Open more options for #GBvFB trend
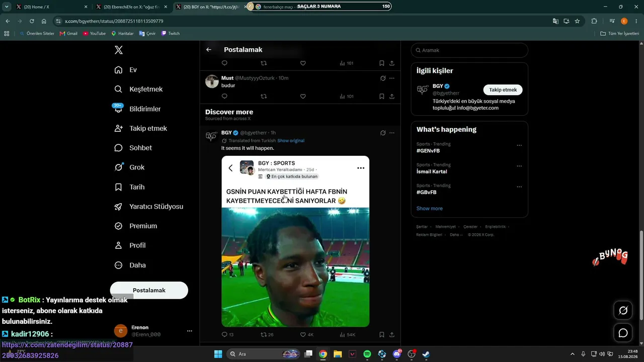This screenshot has height=362, width=644. coord(519,187)
